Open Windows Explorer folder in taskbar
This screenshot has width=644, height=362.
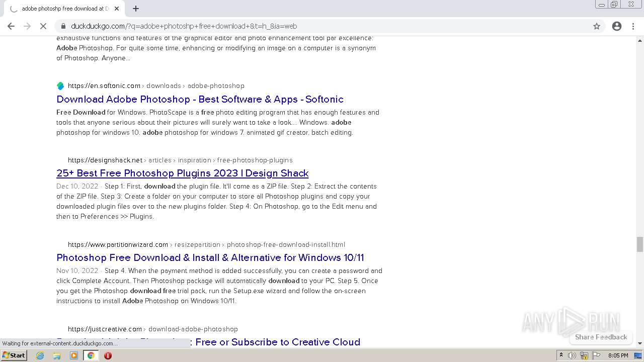pos(57,355)
